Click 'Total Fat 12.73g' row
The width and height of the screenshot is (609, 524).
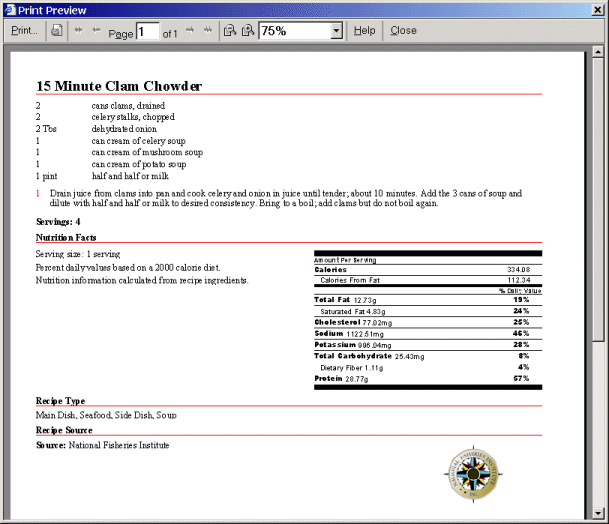[x=428, y=300]
